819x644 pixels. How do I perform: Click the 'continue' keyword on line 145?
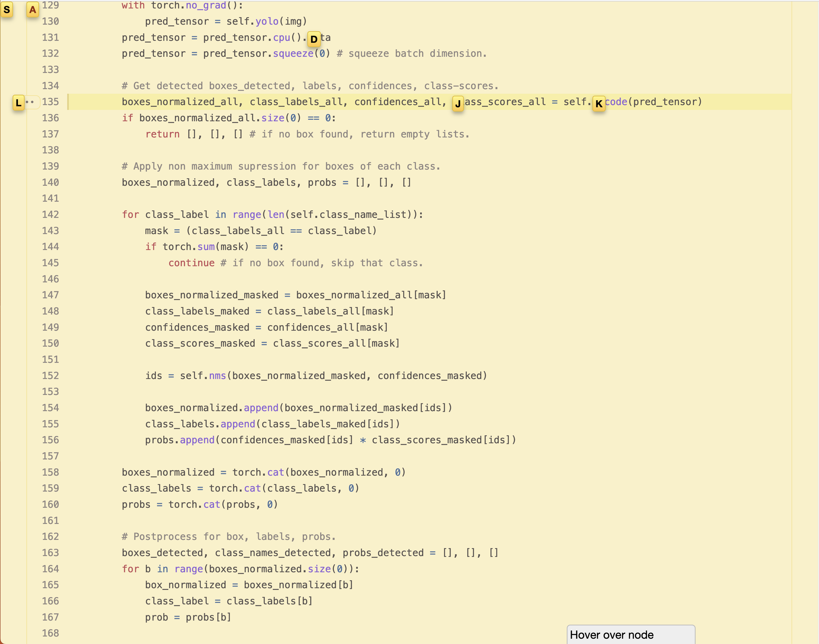click(192, 263)
